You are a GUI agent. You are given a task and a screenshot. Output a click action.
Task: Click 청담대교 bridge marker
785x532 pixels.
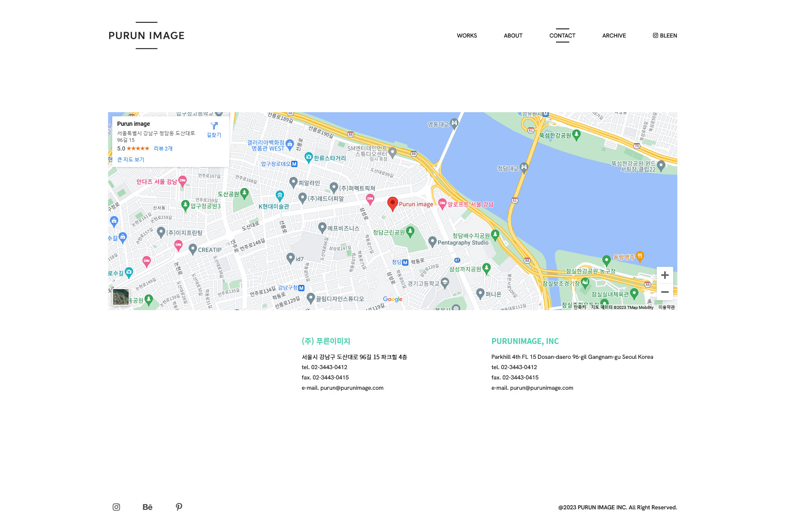(x=524, y=167)
